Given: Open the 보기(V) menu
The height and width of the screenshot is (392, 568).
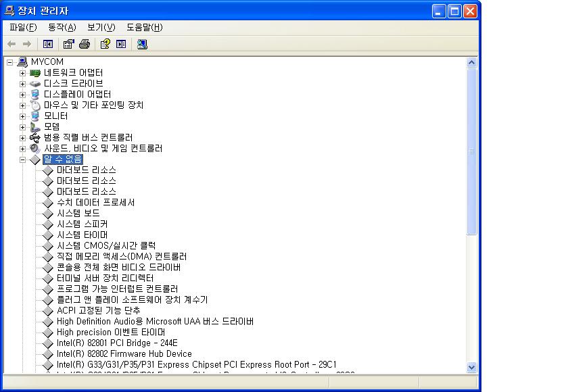Looking at the screenshot, I should [x=101, y=28].
